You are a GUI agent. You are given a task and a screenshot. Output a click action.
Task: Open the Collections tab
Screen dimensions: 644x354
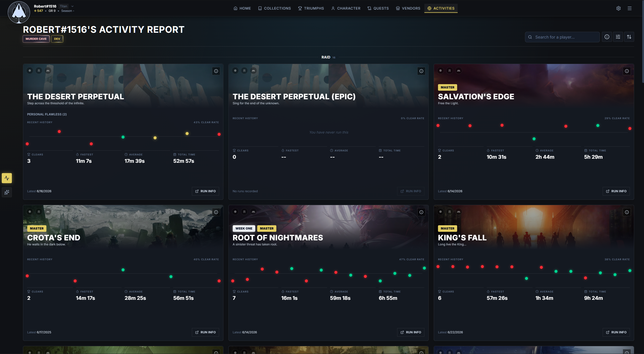pyautogui.click(x=274, y=8)
